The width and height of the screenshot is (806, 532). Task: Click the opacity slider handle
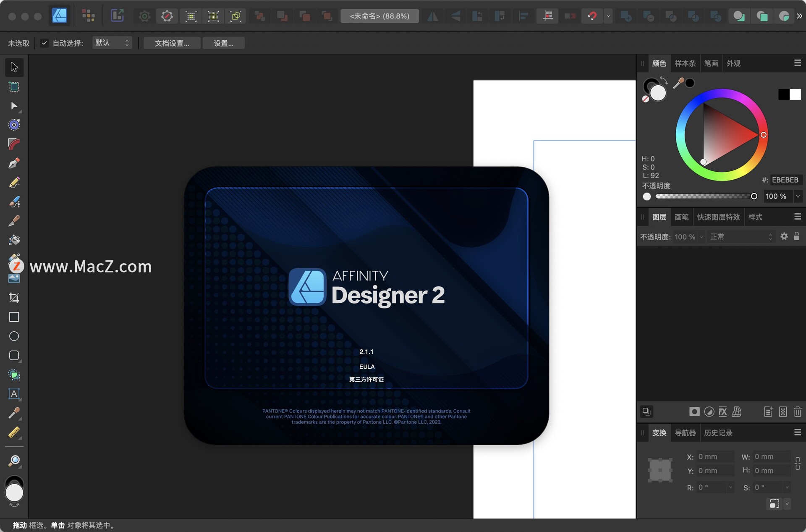pyautogui.click(x=754, y=196)
